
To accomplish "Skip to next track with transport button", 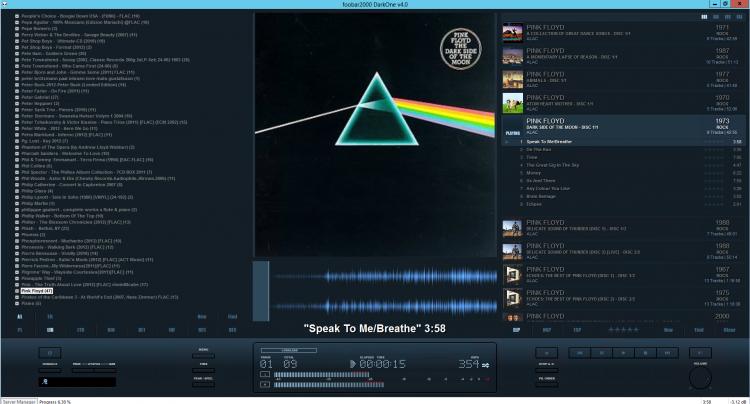I will click(667, 353).
